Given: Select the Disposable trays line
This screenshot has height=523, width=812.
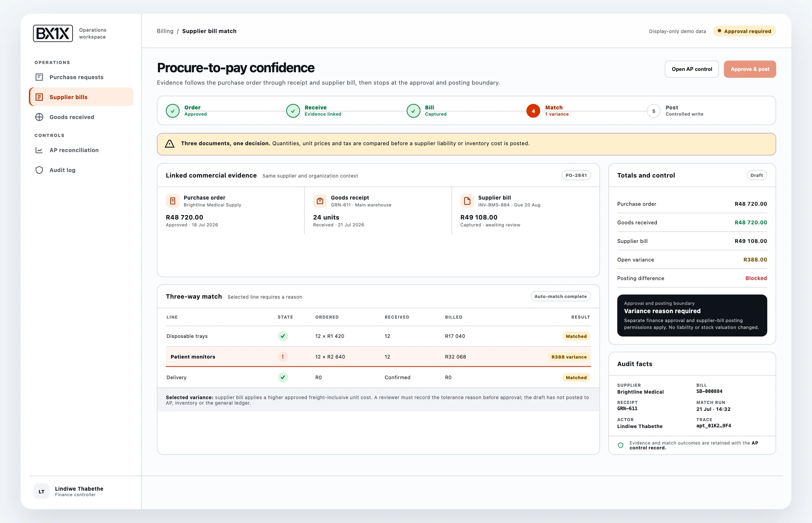Looking at the screenshot, I should coord(378,336).
